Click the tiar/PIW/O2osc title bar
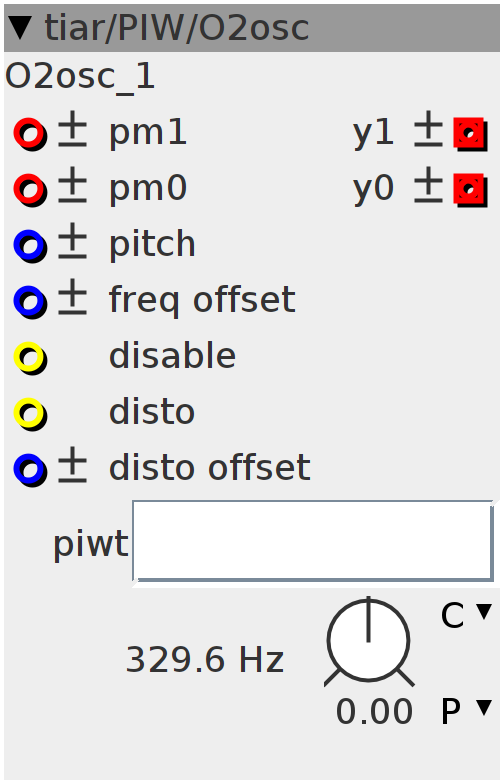The height and width of the screenshot is (784, 504). pyautogui.click(x=252, y=28)
